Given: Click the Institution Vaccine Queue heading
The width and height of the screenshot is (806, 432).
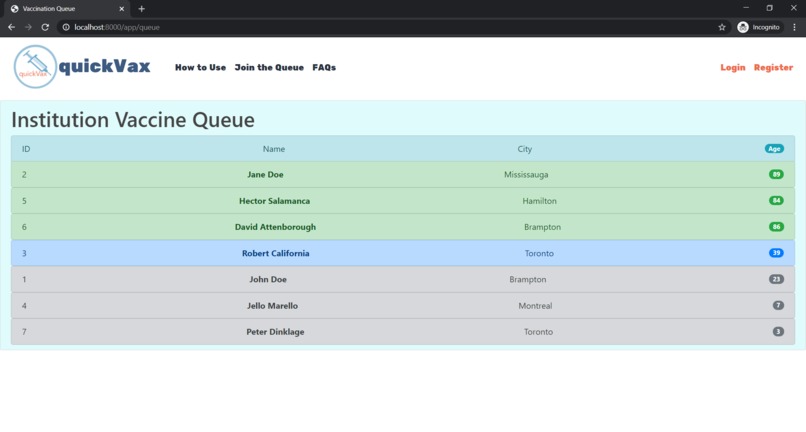Looking at the screenshot, I should coord(133,120).
